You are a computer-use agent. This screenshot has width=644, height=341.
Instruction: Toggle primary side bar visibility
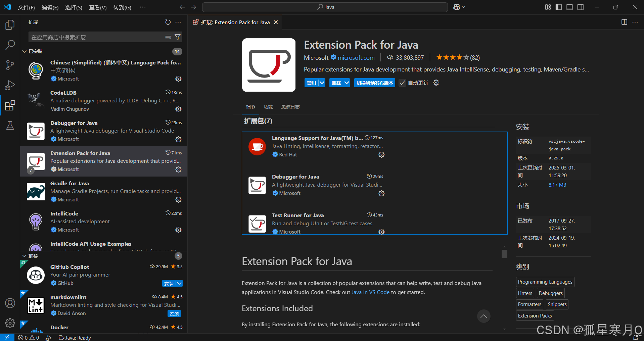pos(559,7)
